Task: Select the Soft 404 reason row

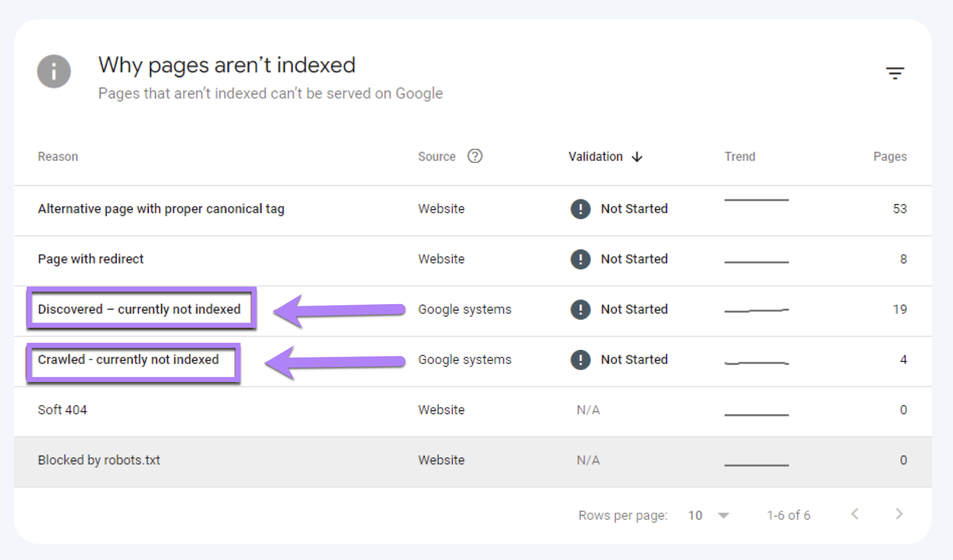Action: coord(62,409)
